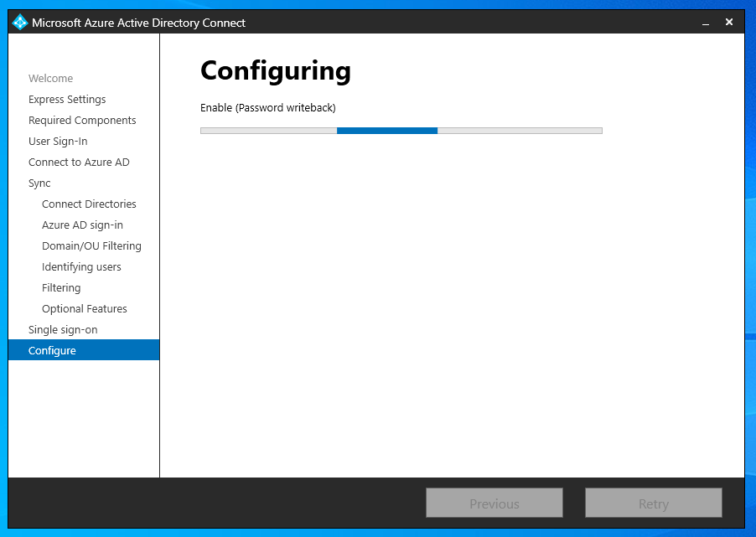Select the highlighted Configure step
The height and width of the screenshot is (537, 756).
[84, 350]
